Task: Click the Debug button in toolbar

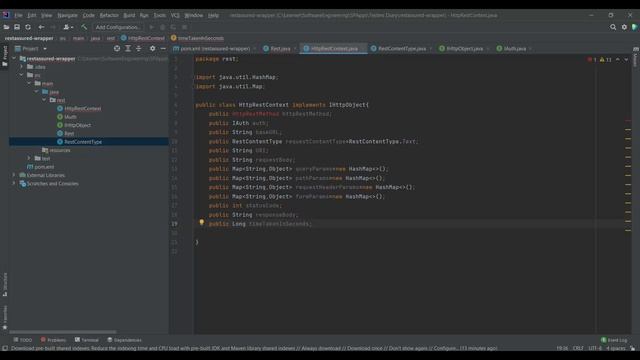Action: point(162,27)
